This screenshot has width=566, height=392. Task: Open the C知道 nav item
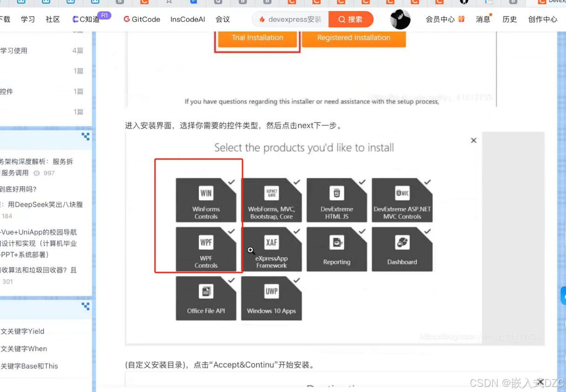pos(86,20)
